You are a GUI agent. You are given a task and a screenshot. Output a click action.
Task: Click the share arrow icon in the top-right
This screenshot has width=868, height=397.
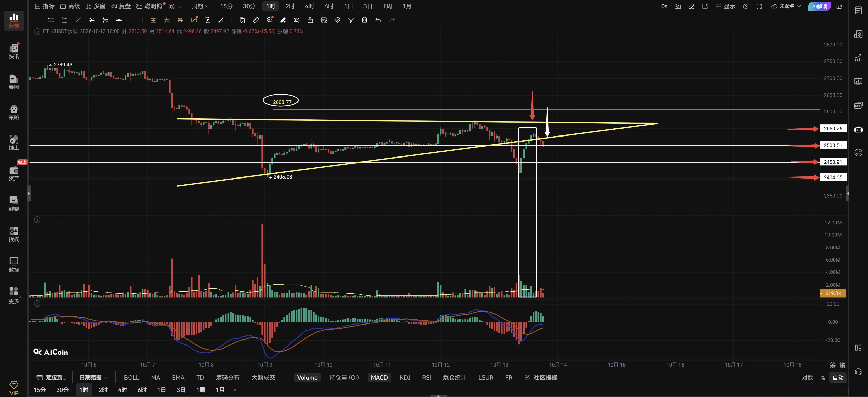tap(840, 6)
